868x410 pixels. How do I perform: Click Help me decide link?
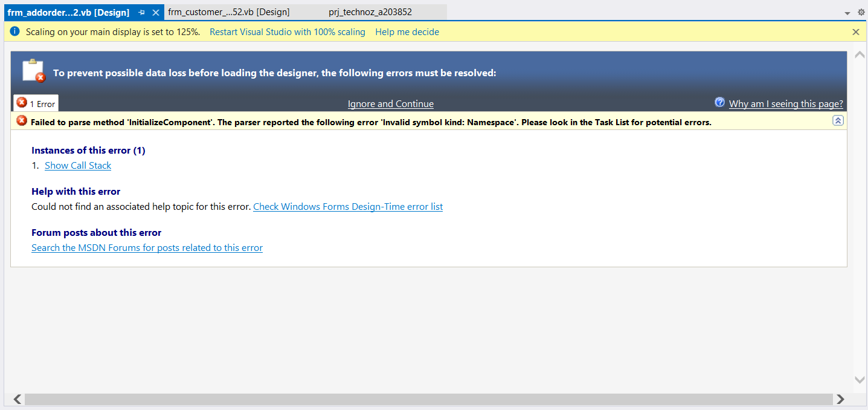pyautogui.click(x=407, y=32)
